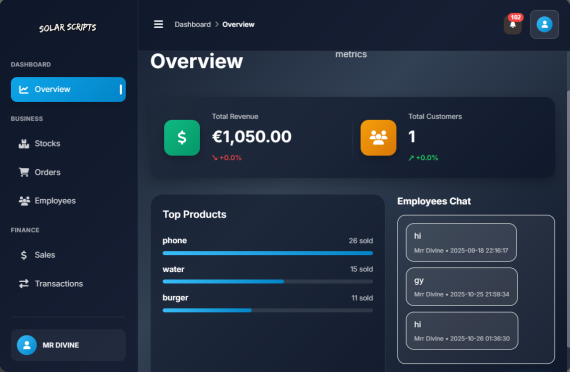Select the 'hi' chat message from 2025-09-18
Image resolution: width=570 pixels, height=372 pixels.
[461, 243]
